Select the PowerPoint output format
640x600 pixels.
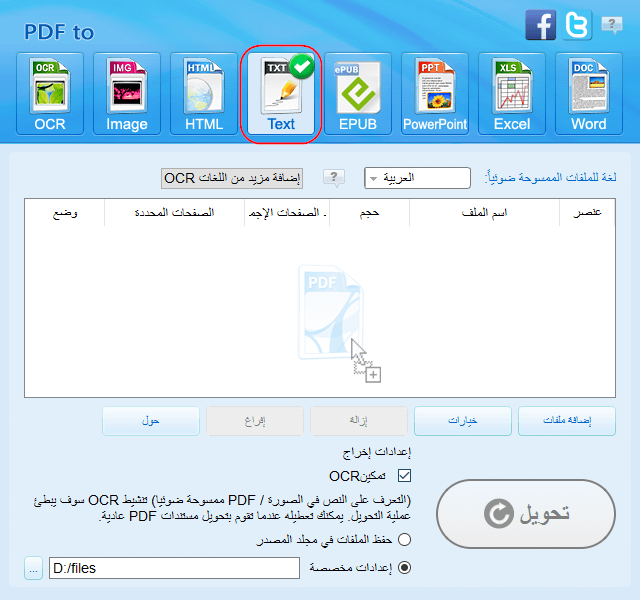pyautogui.click(x=435, y=94)
